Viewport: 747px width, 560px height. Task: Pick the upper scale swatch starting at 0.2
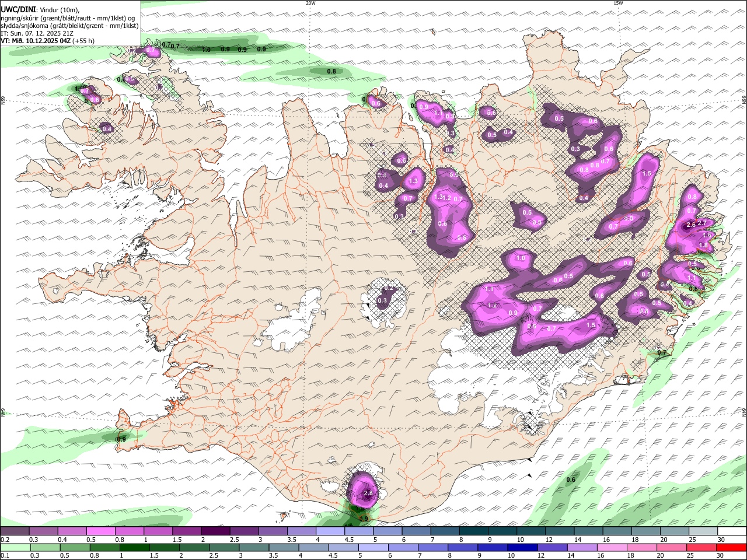[x=15, y=531]
